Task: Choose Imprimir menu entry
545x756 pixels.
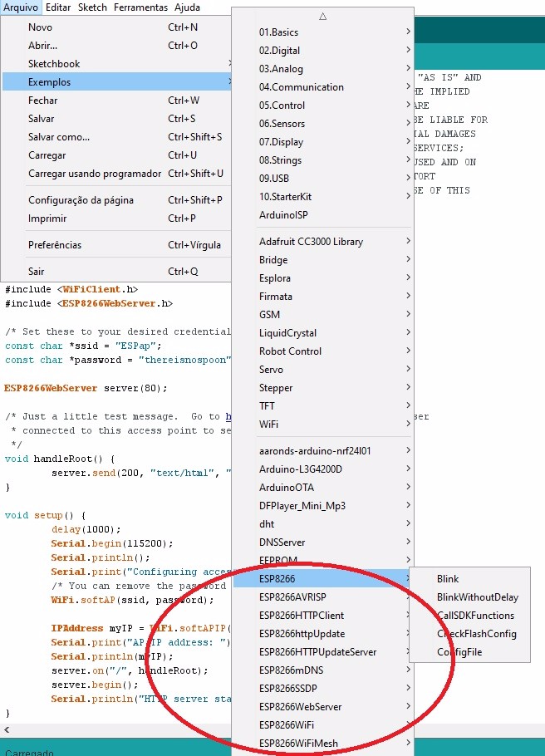Action: click(x=116, y=218)
